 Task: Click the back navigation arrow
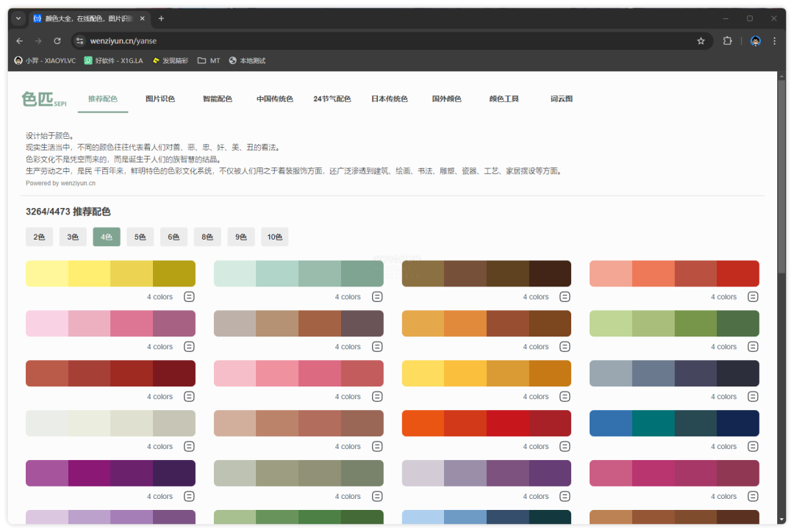pyautogui.click(x=20, y=41)
